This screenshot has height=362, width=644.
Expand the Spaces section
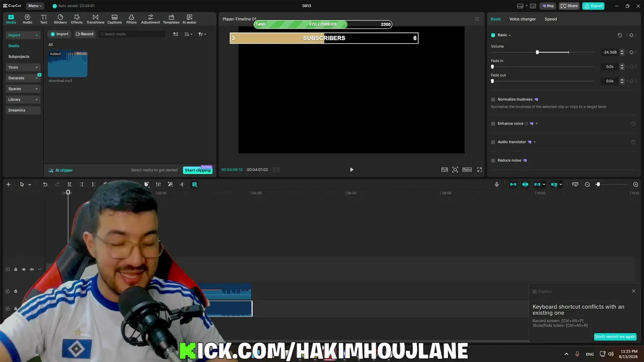[x=23, y=89]
